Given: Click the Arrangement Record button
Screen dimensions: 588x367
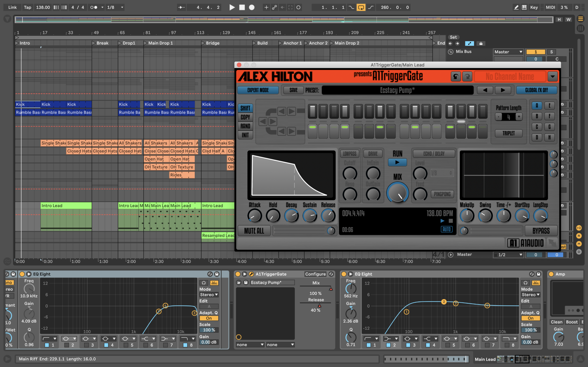Looking at the screenshot, I should (x=252, y=7).
